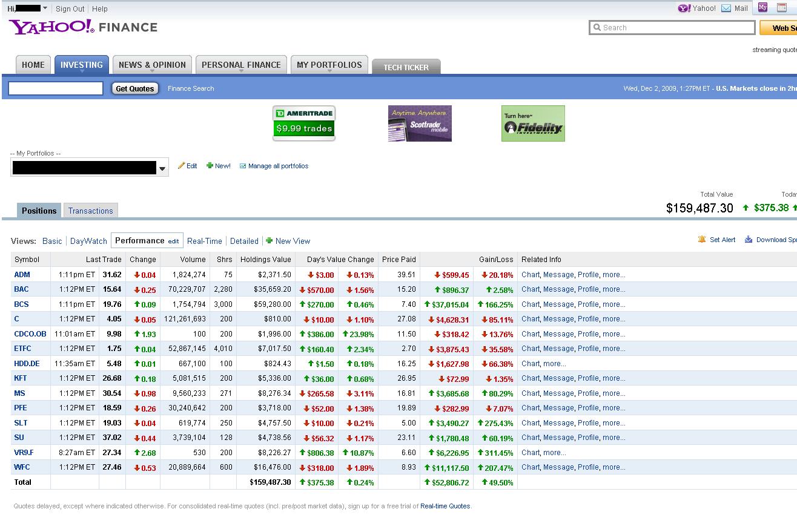
Task: Select the PERSONAL FINANCE tab
Action: pyautogui.click(x=241, y=64)
